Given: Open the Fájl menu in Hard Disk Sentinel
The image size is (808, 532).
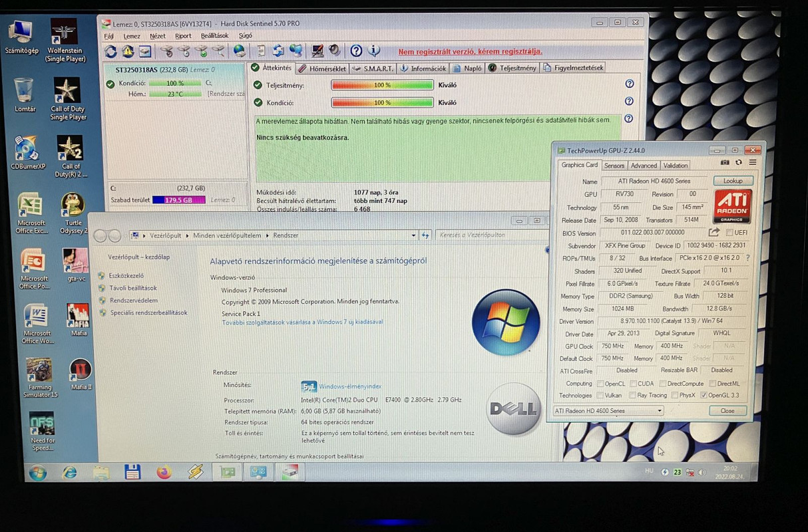Looking at the screenshot, I should pyautogui.click(x=108, y=36).
